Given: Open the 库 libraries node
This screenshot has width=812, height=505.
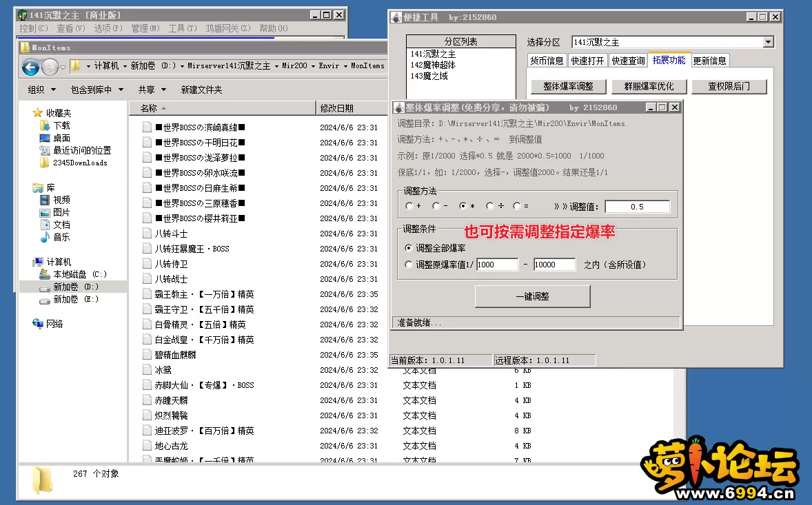Looking at the screenshot, I should (50, 188).
